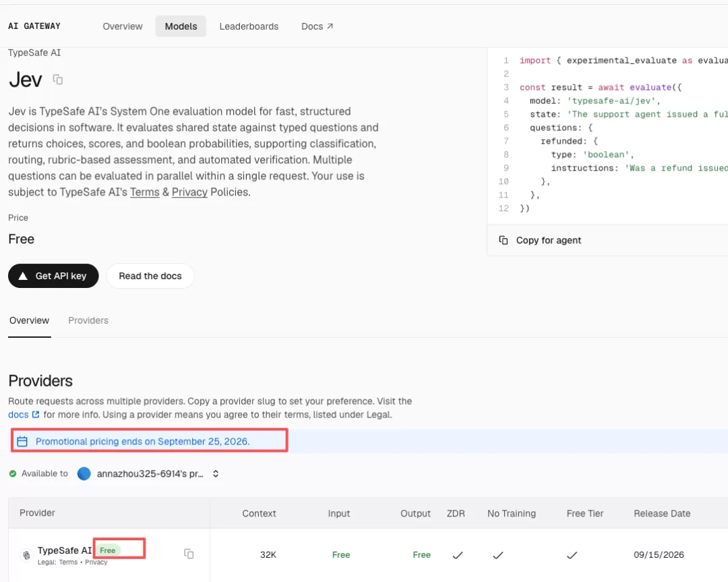Click the AI GATEWAY logo text
Viewport: 728px width, 582px height.
coord(34,26)
